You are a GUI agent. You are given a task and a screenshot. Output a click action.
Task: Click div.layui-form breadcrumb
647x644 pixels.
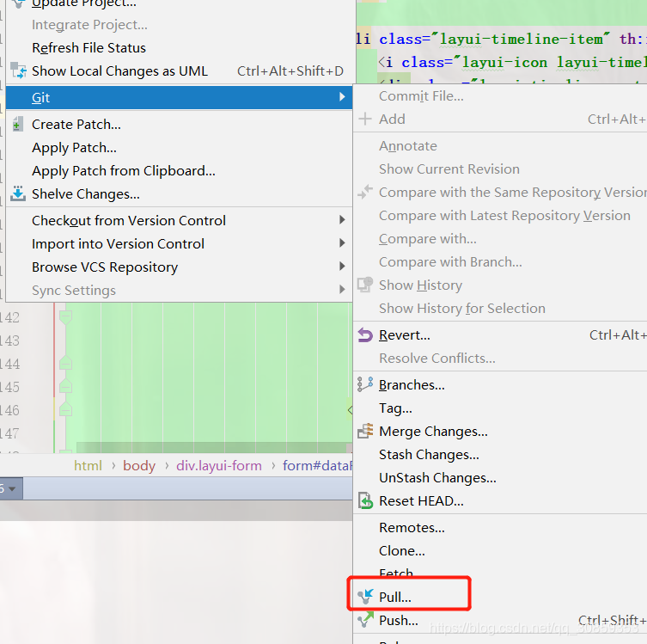coord(219,466)
